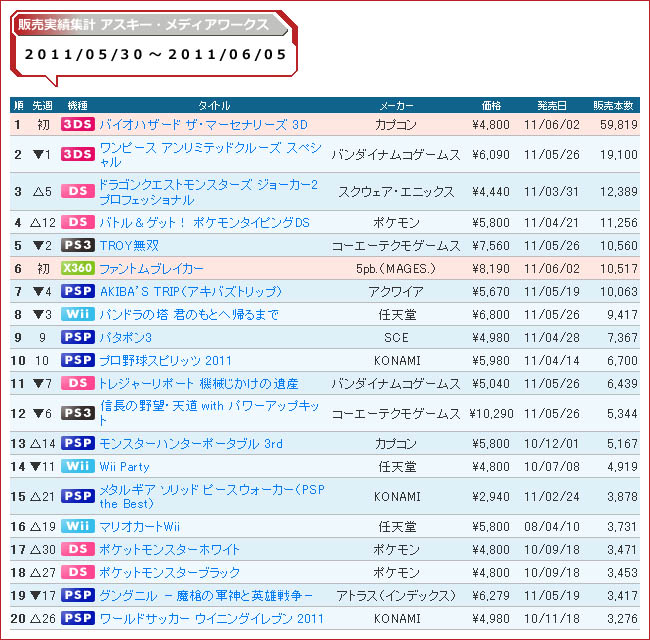Click PSP badge beside プロ野球スピリッツ 2011
The width and height of the screenshot is (650, 640).
[x=78, y=360]
